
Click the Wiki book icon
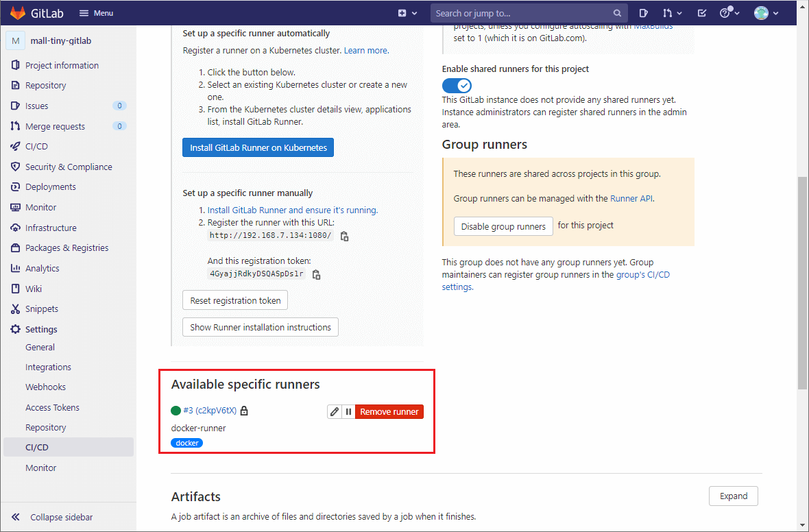(x=16, y=289)
